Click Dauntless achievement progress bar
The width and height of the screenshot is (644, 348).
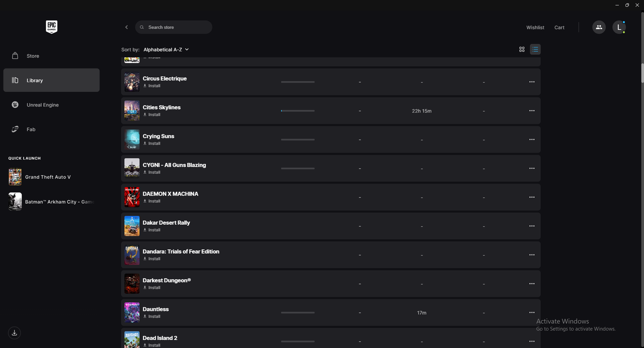tap(298, 313)
